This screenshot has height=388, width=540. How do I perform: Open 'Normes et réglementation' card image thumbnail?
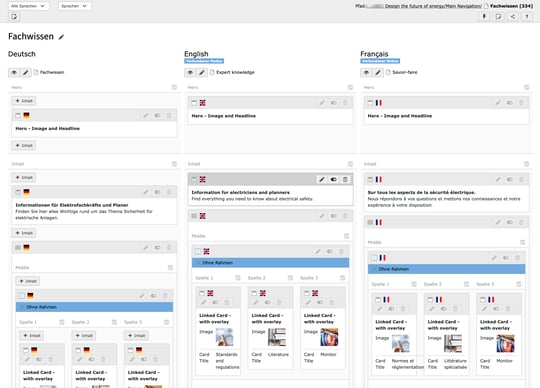tap(401, 343)
